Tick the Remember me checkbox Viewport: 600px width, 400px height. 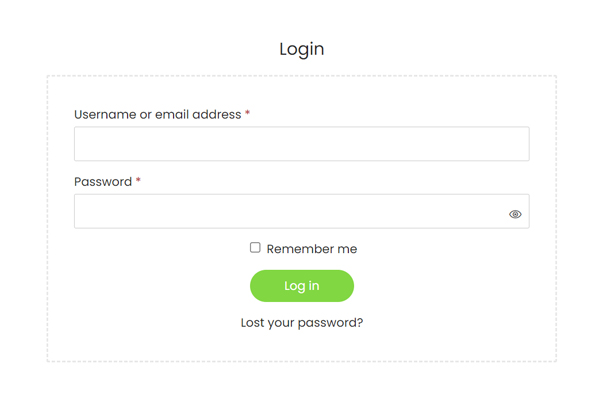pyautogui.click(x=255, y=248)
